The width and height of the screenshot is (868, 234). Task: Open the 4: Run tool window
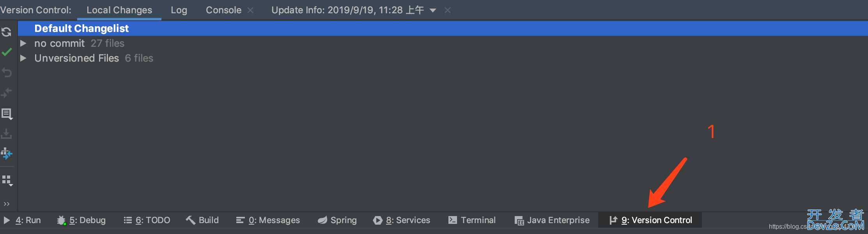[x=22, y=220]
